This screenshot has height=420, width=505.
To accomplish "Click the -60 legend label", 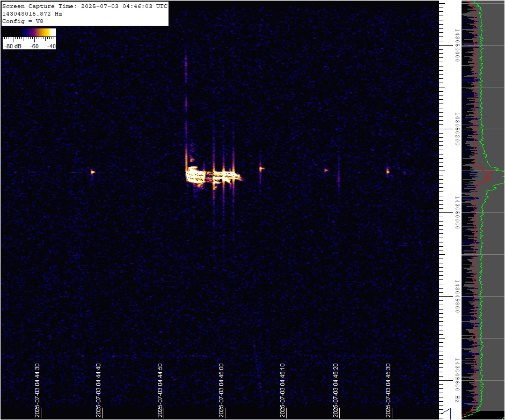I will pos(34,46).
